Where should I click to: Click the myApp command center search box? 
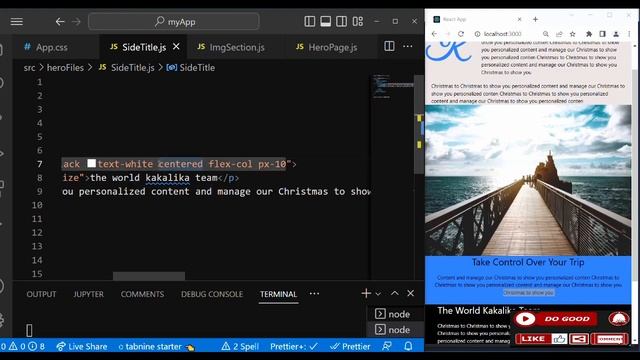(x=174, y=22)
